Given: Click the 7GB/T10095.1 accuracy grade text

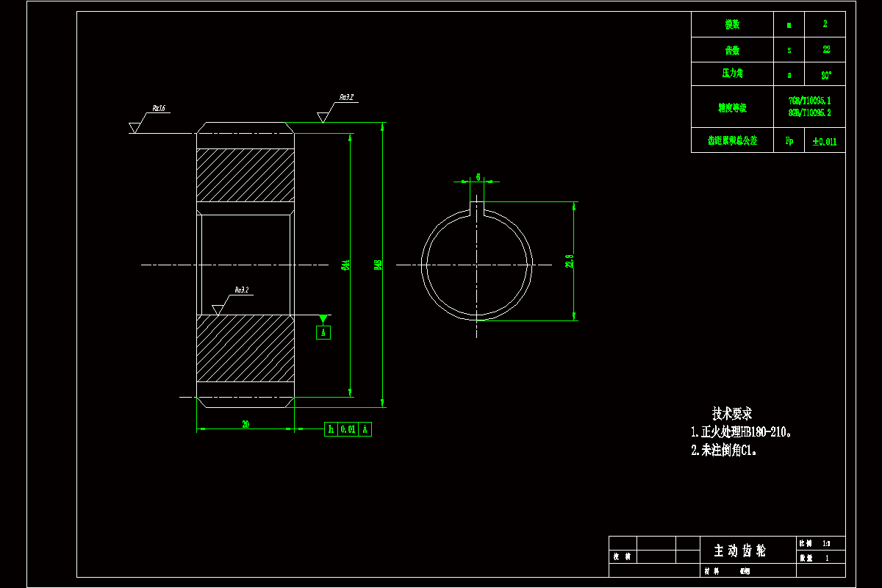Looking at the screenshot, I should [x=810, y=100].
